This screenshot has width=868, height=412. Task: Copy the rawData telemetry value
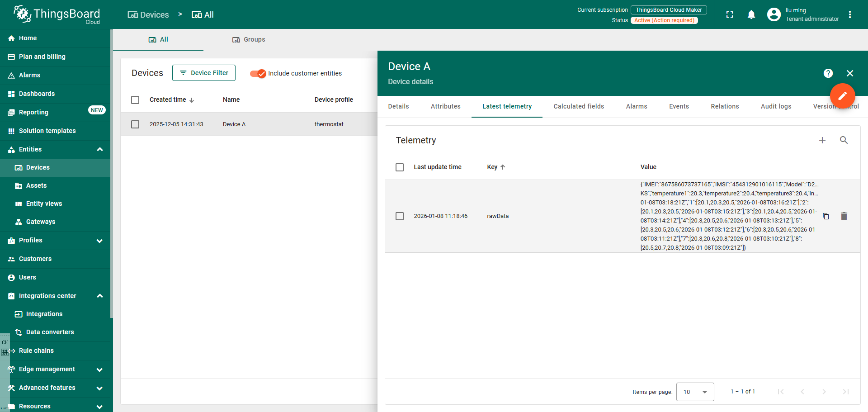pyautogui.click(x=826, y=216)
